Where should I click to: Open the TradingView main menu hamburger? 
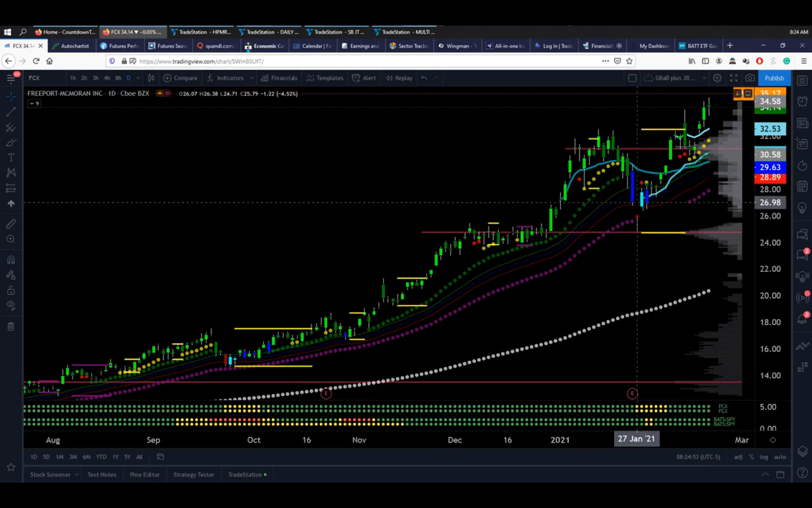point(11,78)
